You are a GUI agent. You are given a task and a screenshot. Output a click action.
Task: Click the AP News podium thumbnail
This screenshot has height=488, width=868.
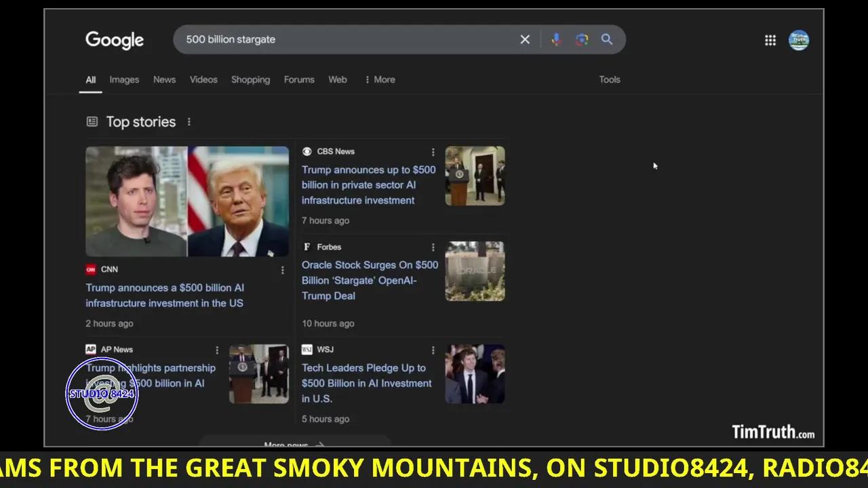coord(258,373)
